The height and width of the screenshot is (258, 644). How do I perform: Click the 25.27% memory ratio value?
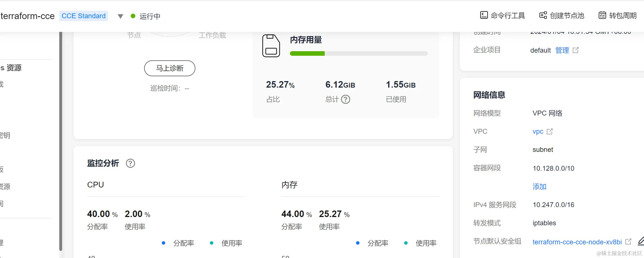click(280, 85)
